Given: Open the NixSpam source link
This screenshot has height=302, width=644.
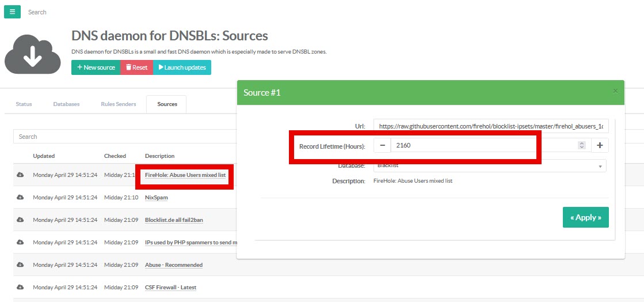Looking at the screenshot, I should click(156, 197).
